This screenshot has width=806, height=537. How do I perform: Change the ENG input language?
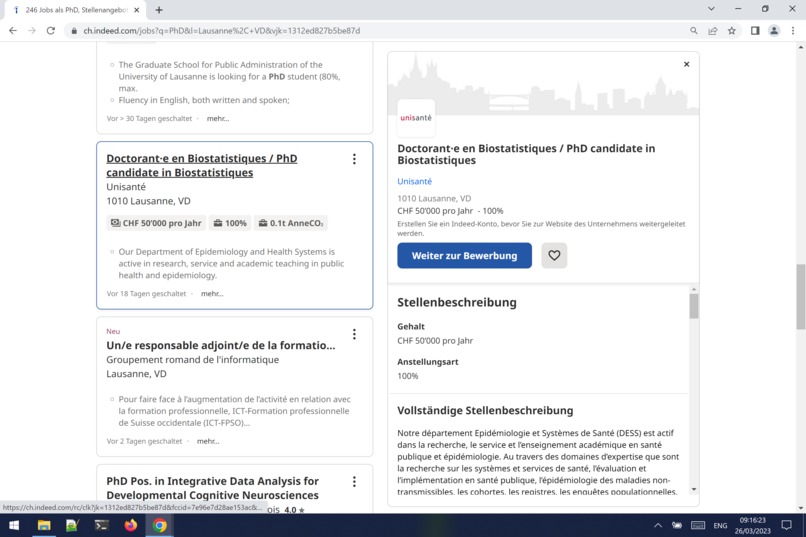720,525
